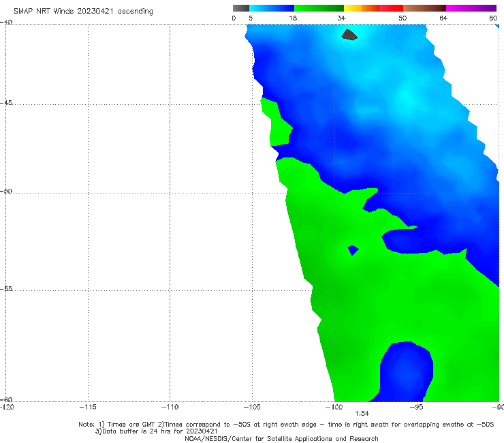Click the green 18-34 segment of color bar
This screenshot has height=443, width=504.
pyautogui.click(x=319, y=8)
